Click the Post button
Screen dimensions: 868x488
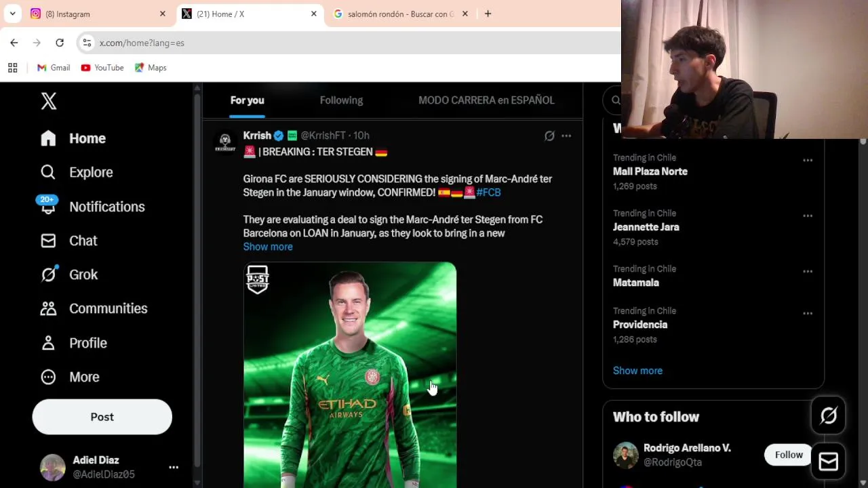point(102,417)
